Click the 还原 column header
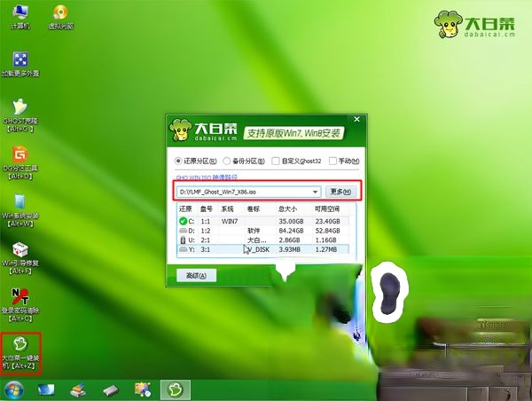Screen dimensions: 532x401 [x=185, y=208]
